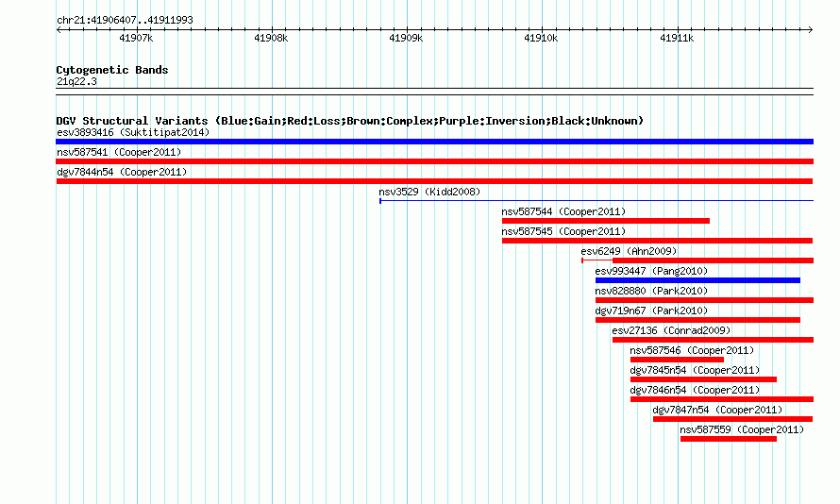
Task: Click the DGV Structural Variants track title
Action: (x=349, y=121)
